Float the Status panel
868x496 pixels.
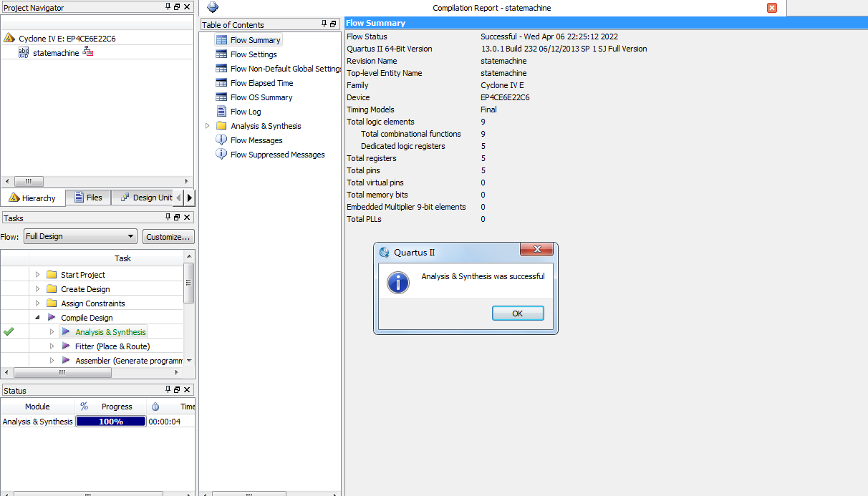point(177,390)
